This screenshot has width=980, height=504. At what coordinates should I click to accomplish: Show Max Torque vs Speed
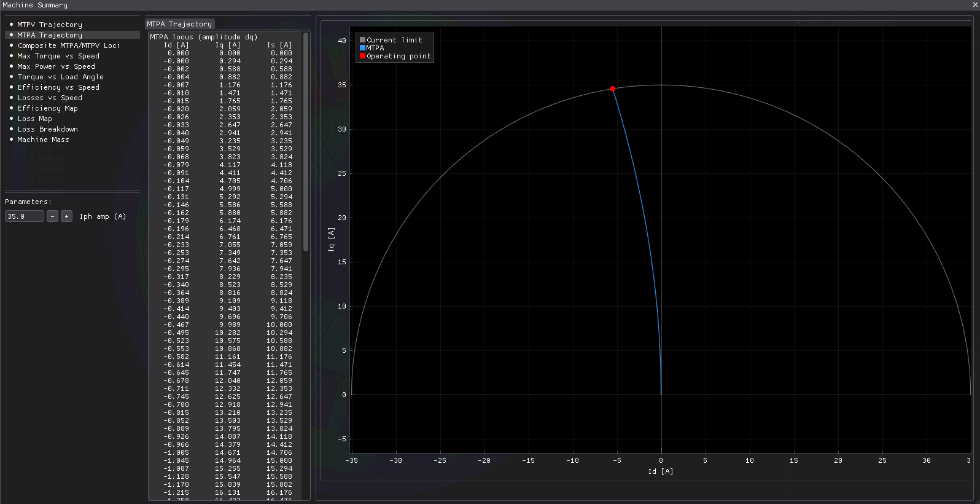[x=58, y=56]
